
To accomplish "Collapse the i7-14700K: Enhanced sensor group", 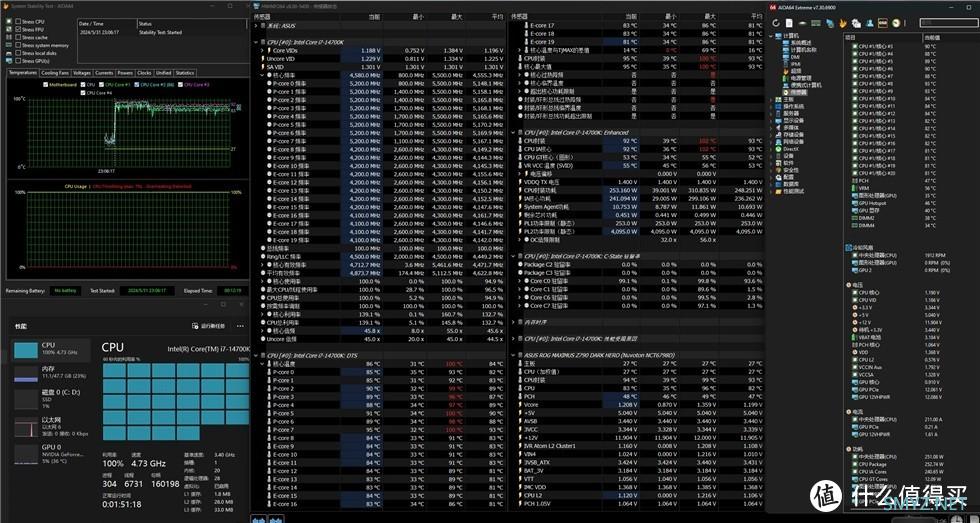I will click(x=513, y=132).
